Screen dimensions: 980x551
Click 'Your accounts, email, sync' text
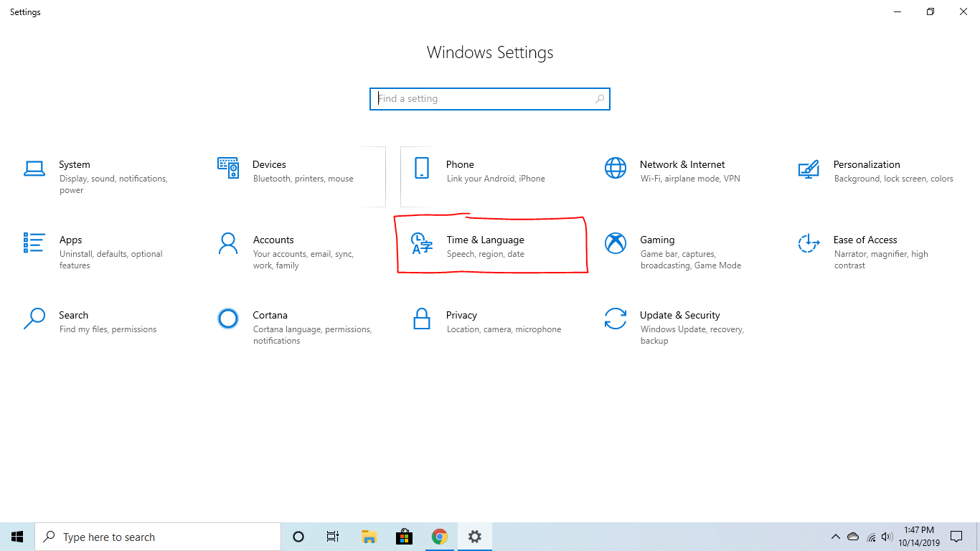[303, 260]
